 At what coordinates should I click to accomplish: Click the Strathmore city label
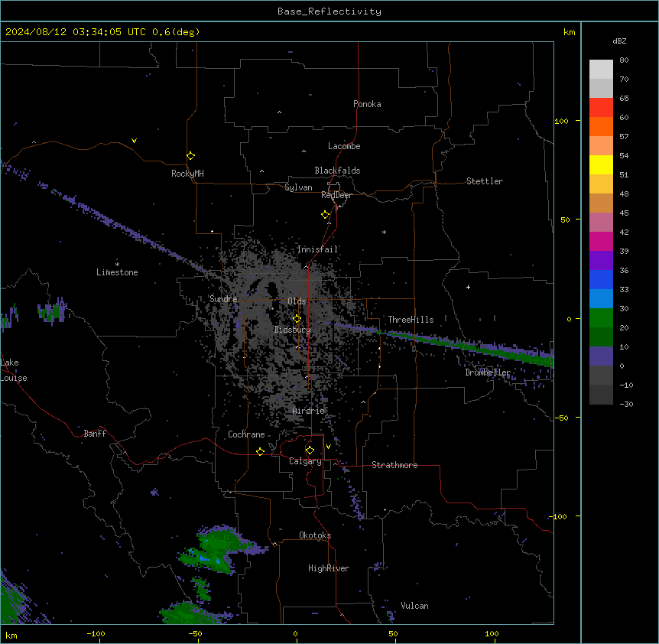click(x=394, y=465)
